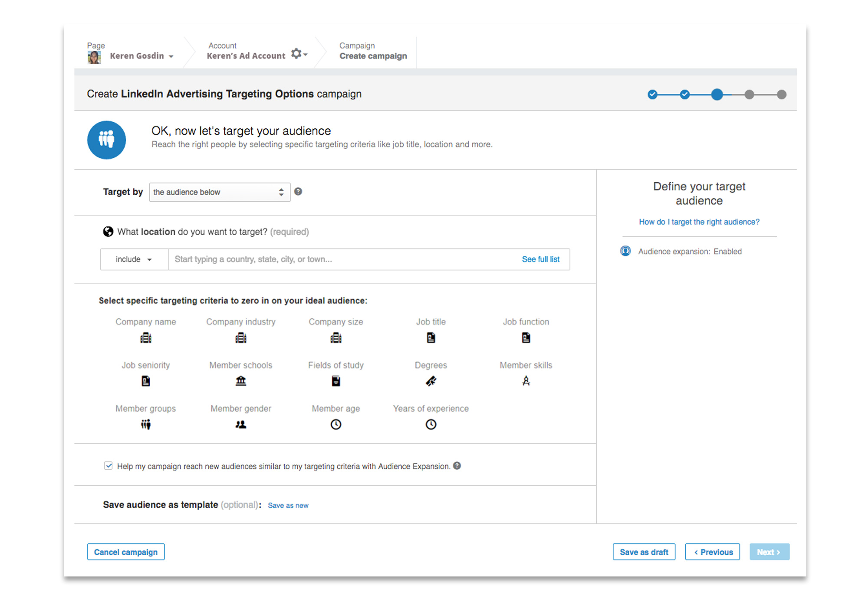Click the Save as new link
The height and width of the screenshot is (609, 868).
coord(288,505)
